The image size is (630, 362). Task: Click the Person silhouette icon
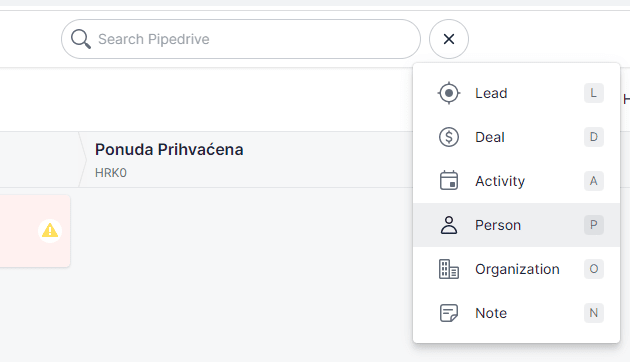(x=449, y=225)
